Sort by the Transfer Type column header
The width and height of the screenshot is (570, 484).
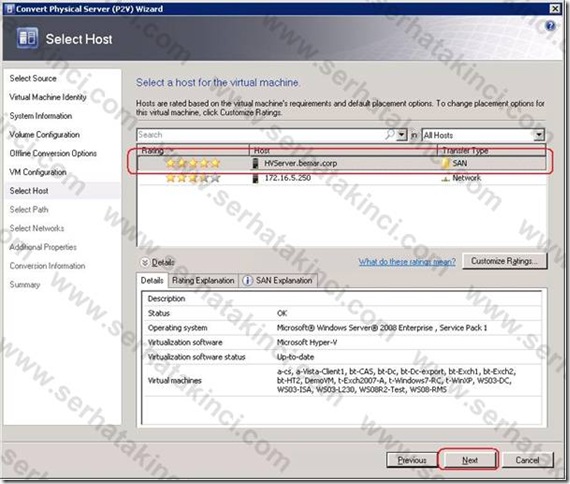tap(492, 150)
